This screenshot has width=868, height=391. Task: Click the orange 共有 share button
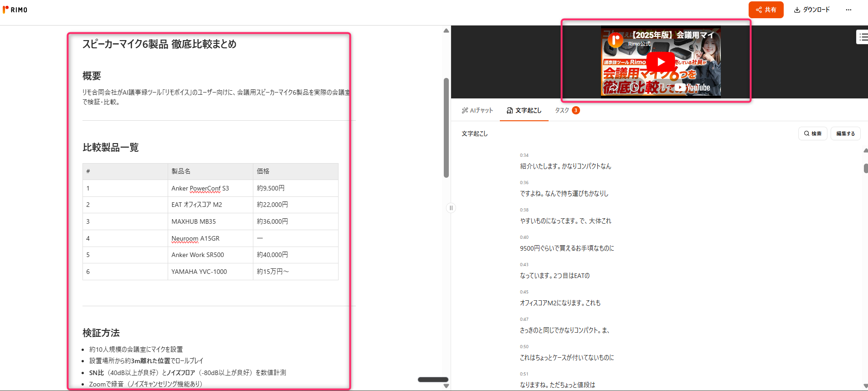(x=766, y=10)
